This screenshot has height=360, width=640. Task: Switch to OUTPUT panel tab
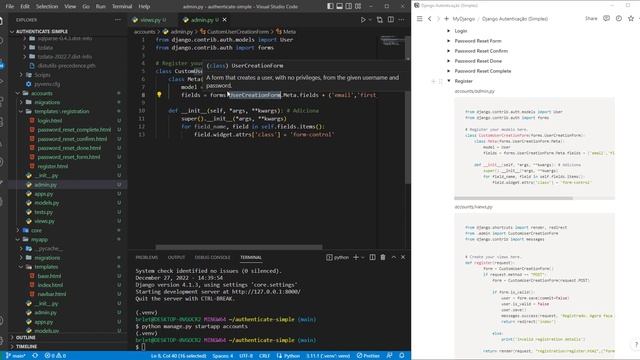(x=176, y=257)
